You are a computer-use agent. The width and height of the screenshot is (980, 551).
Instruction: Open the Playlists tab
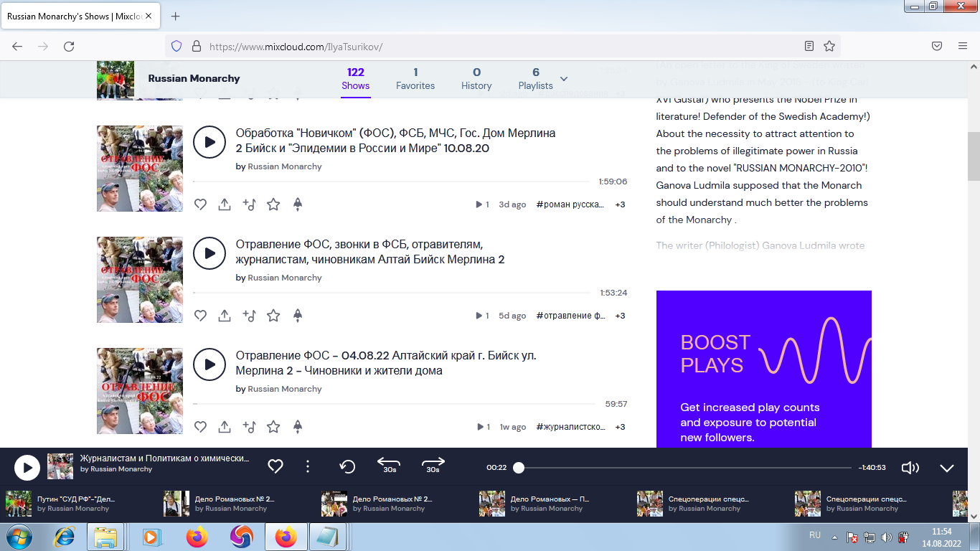pyautogui.click(x=535, y=78)
